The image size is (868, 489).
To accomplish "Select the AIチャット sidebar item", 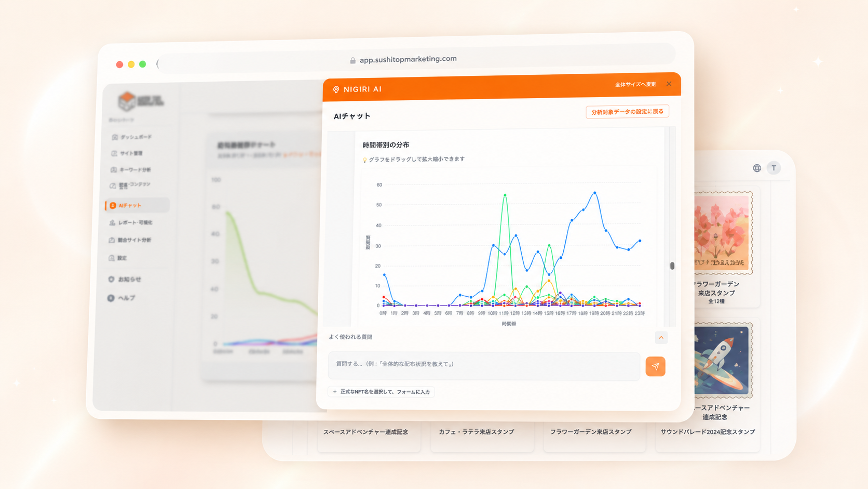I will point(137,205).
